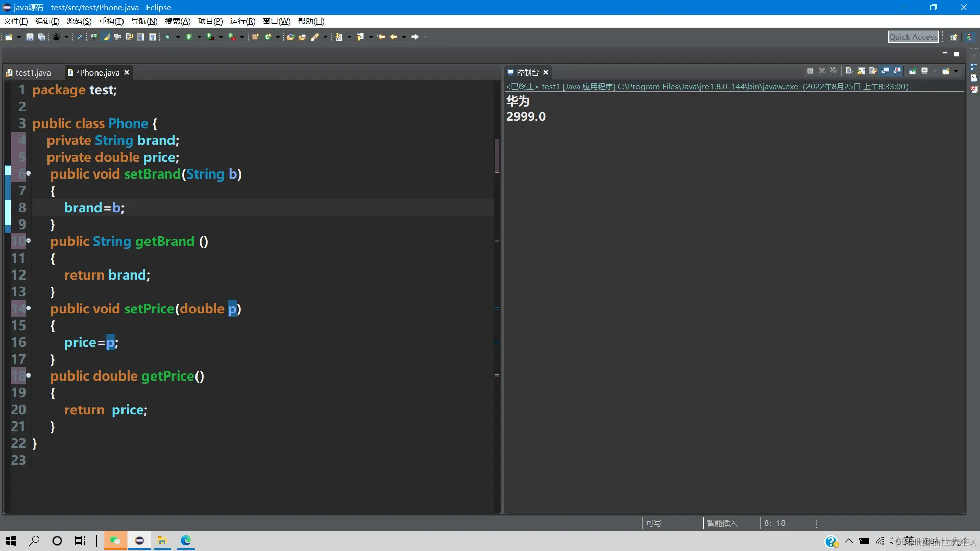Click the Back navigation arrow
980x551 pixels.
click(393, 37)
